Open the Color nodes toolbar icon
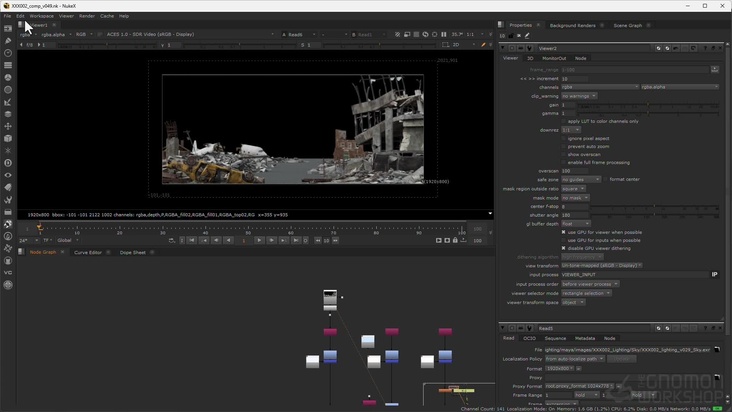This screenshot has height=412, width=732. pyautogui.click(x=8, y=77)
